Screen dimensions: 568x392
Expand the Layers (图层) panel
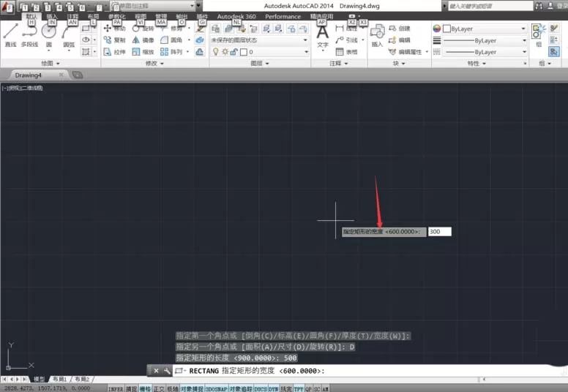tap(259, 64)
